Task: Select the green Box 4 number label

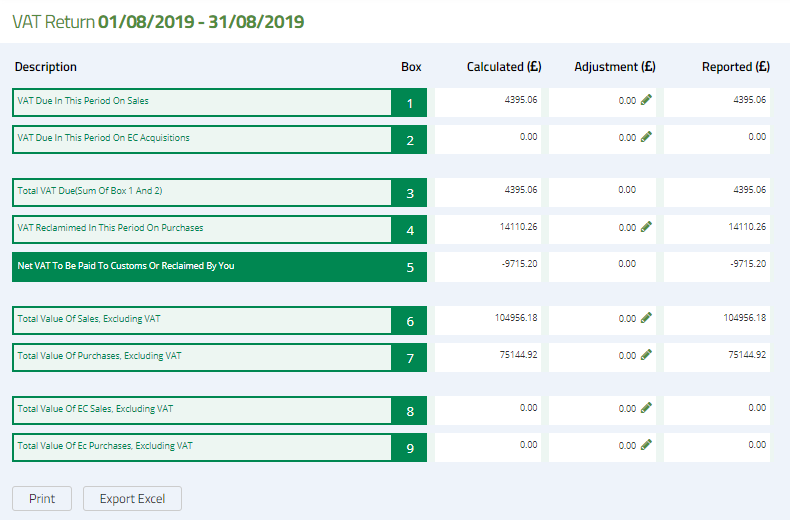Action: [409, 230]
